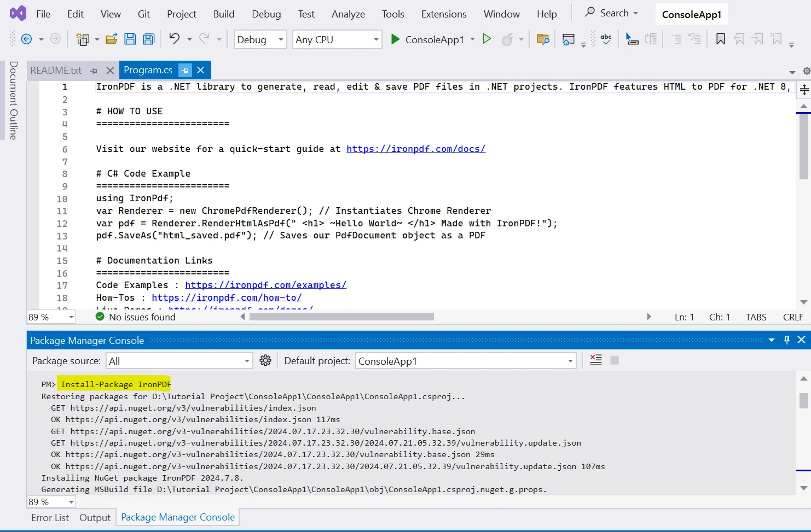Open the ironpdf.com/docs link
This screenshot has width=811, height=532.
point(416,149)
